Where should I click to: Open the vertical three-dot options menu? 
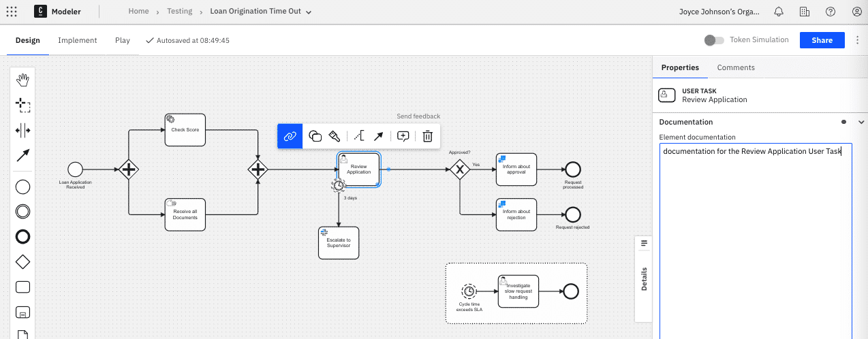point(857,40)
